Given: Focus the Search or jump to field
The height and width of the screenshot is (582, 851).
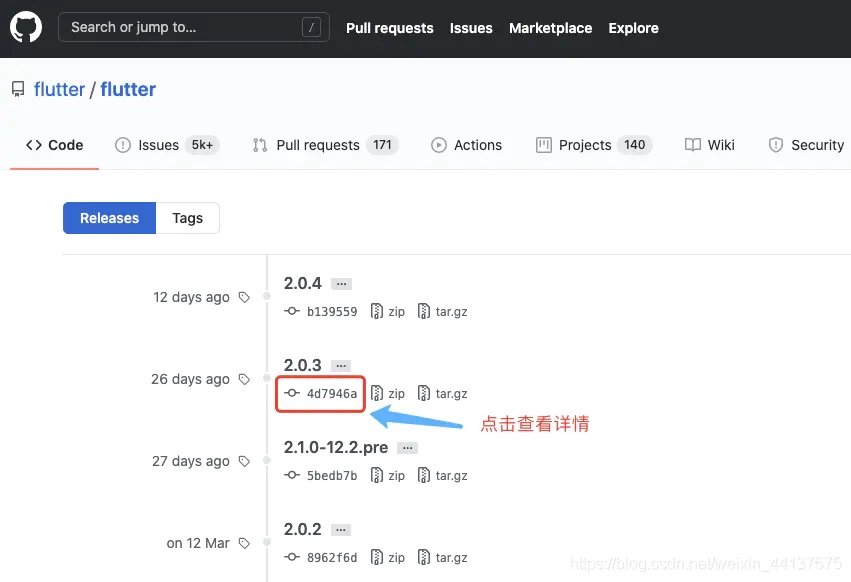Looking at the screenshot, I should click(x=194, y=27).
